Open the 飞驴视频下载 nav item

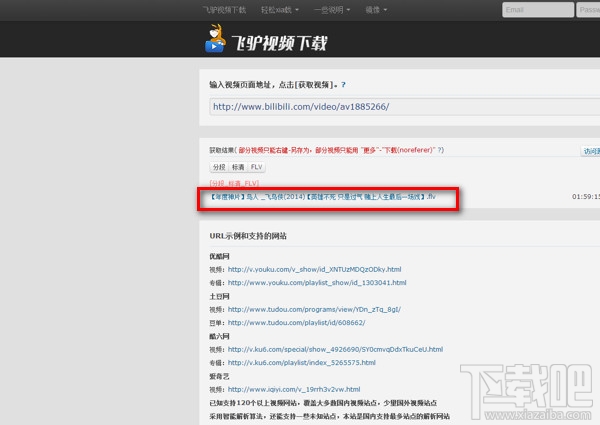(x=224, y=10)
